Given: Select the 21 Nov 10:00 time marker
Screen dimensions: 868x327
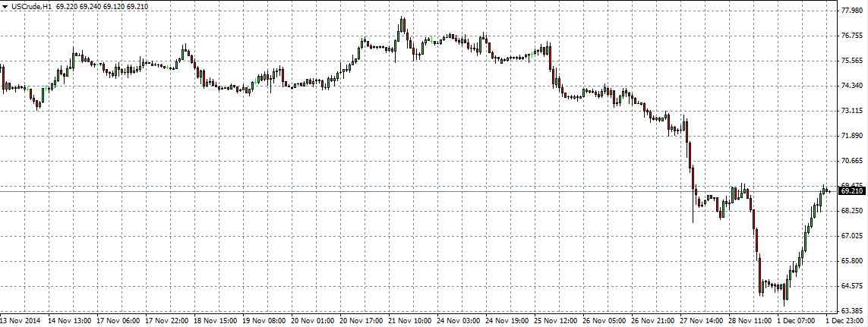Looking at the screenshot, I should point(412,321).
